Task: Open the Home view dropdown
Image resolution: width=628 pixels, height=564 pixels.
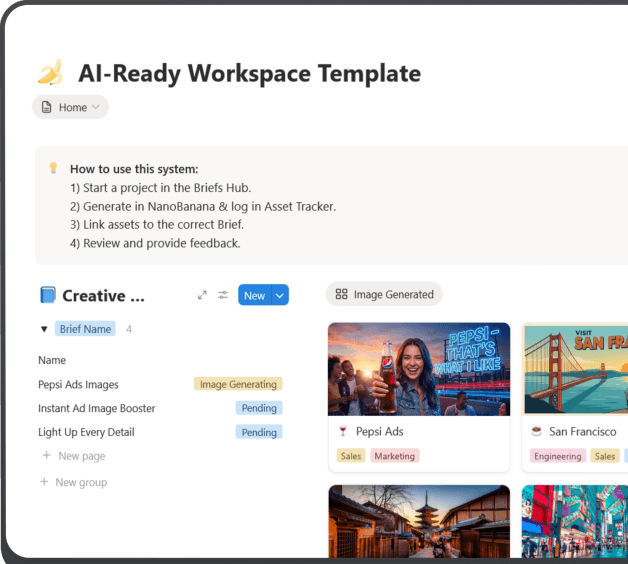Action: click(x=70, y=107)
